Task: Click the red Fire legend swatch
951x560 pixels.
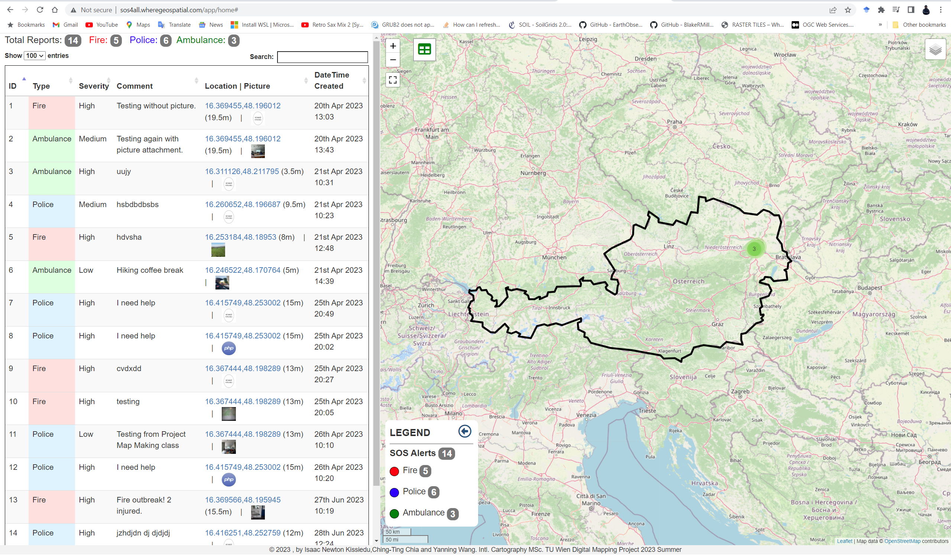Action: [x=394, y=471]
